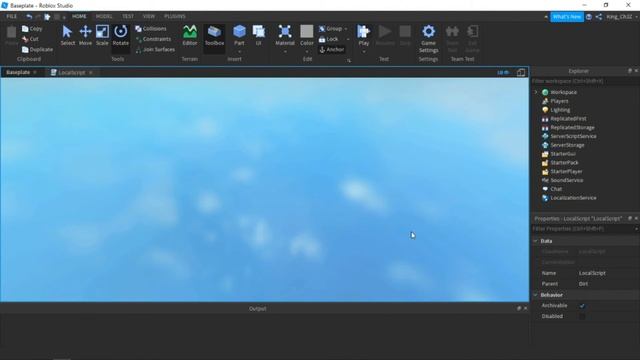
Task: Close the LocalScript tab
Action: (x=91, y=73)
